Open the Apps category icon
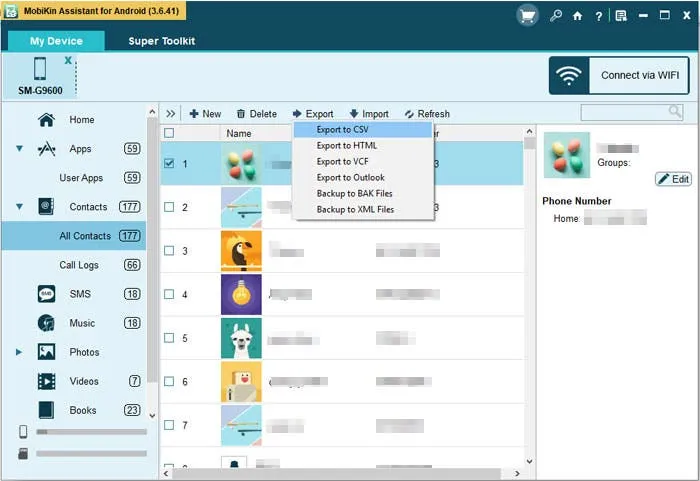Screen dimensions: 700x481 coord(46,149)
